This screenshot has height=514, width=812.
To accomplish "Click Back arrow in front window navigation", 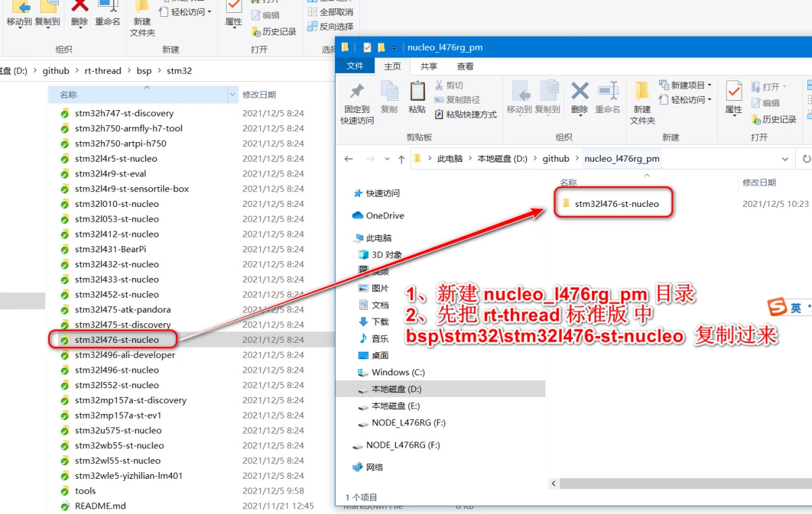I will click(x=348, y=159).
